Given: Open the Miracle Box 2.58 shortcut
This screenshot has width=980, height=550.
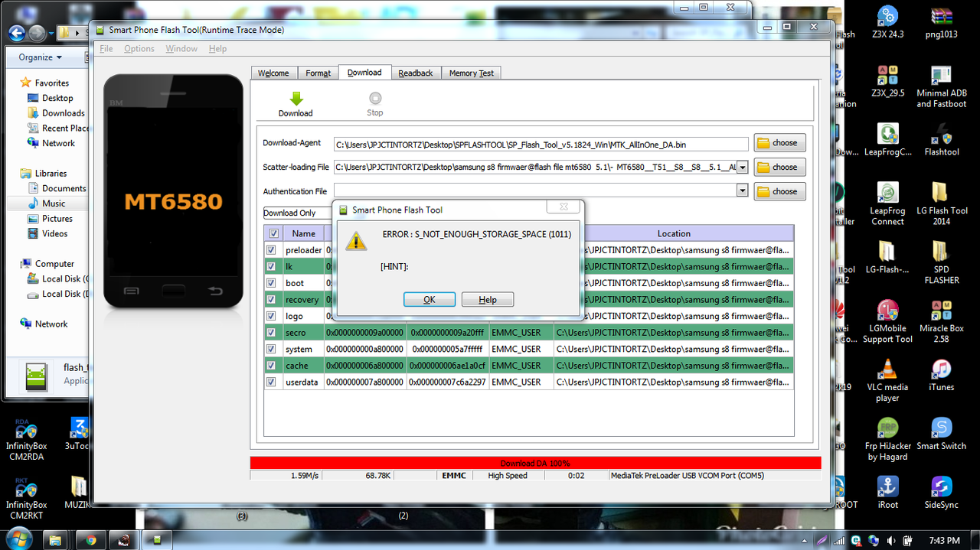Looking at the screenshot, I should [941, 311].
